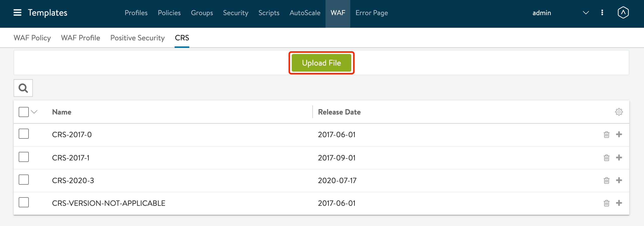Open table column settings gear
This screenshot has width=644, height=226.
pyautogui.click(x=619, y=112)
